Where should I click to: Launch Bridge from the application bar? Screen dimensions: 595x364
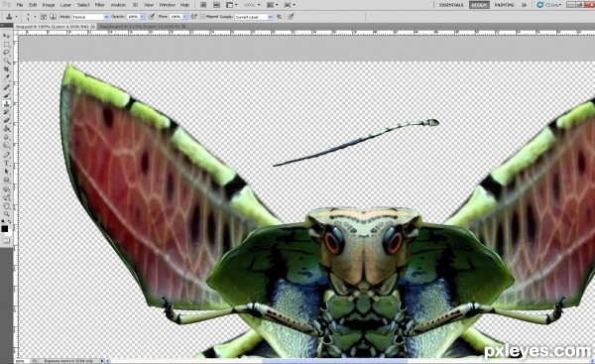[203, 5]
